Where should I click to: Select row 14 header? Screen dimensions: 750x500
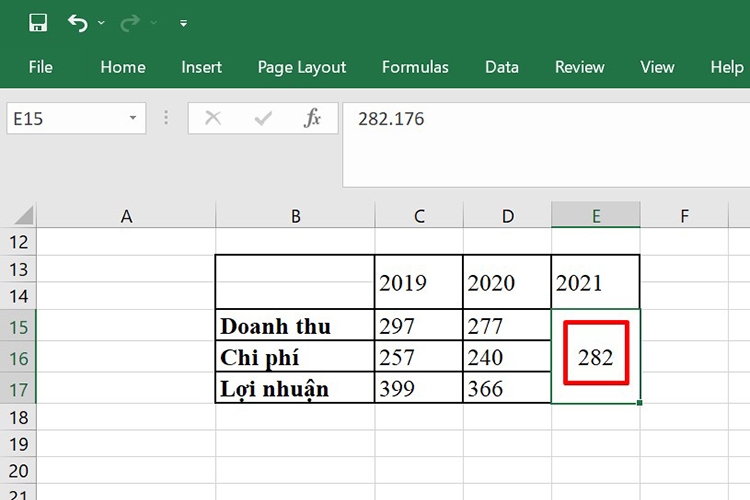(x=18, y=296)
